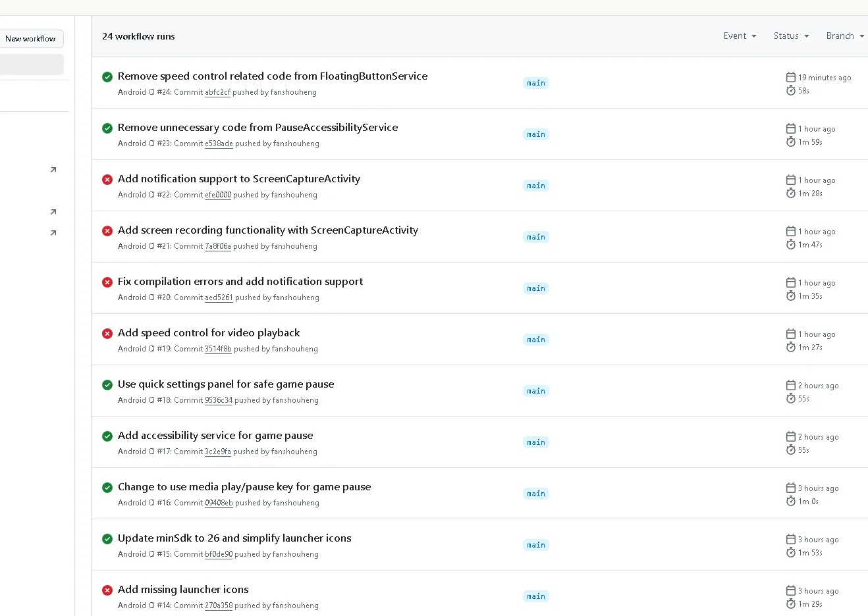Click failed icon for 'Add missing launcher icons'

107,590
